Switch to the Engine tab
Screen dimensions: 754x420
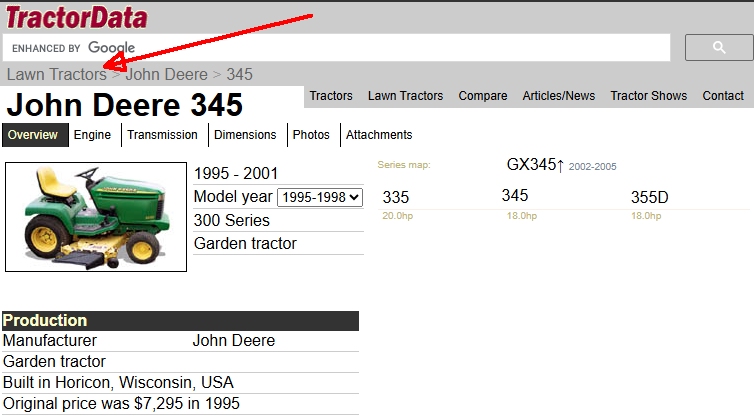tap(92, 135)
